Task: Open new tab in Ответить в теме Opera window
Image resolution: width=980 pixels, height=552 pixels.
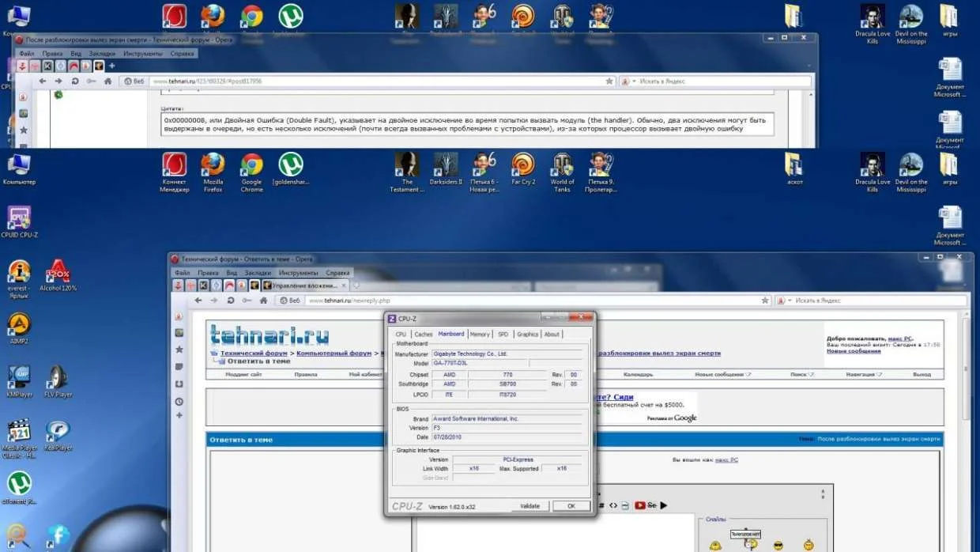Action: pos(356,285)
